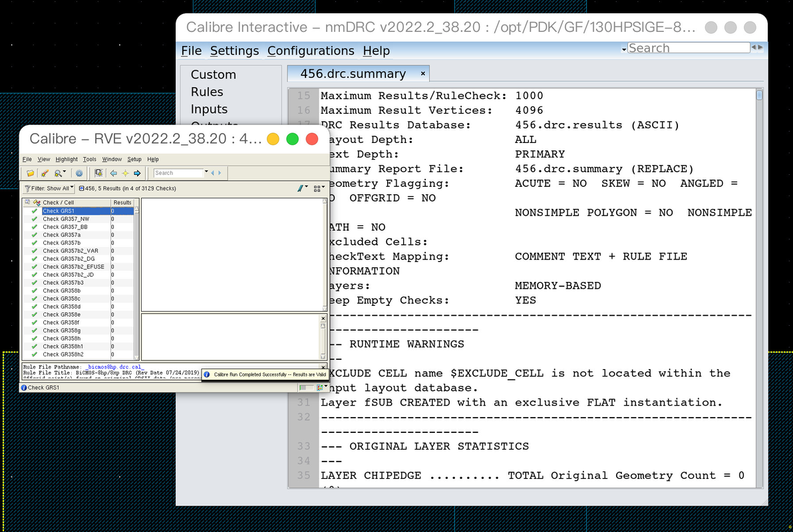Select Check GR357b2_EFUSE row
This screenshot has width=793, height=532.
point(79,267)
